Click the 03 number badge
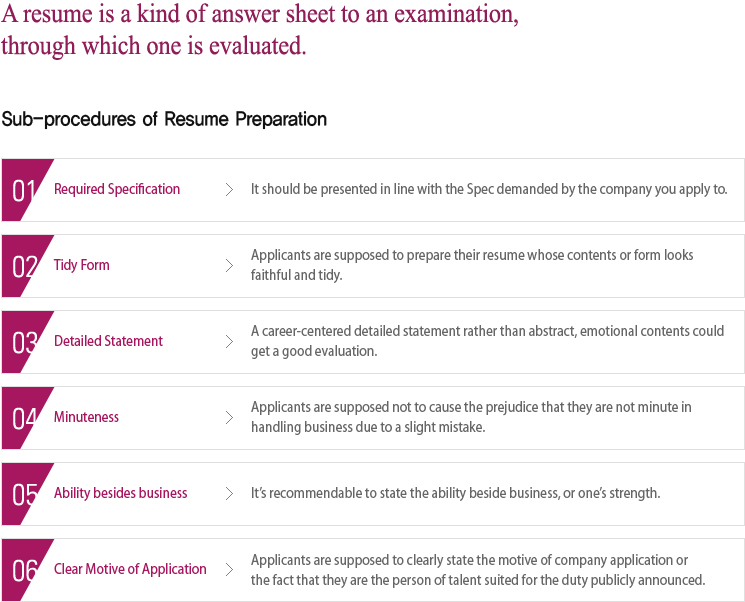Image resolution: width=745 pixels, height=602 pixels. [24, 342]
